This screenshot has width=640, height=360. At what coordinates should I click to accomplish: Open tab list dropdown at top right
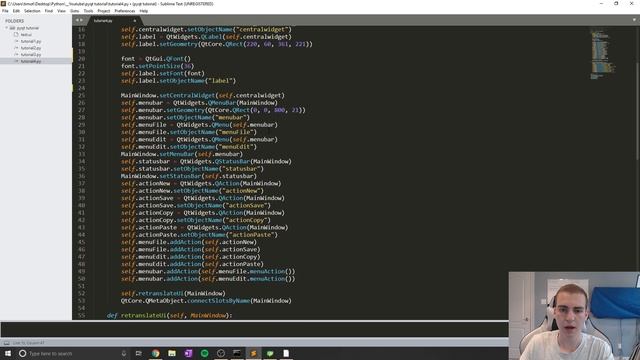(634, 20)
